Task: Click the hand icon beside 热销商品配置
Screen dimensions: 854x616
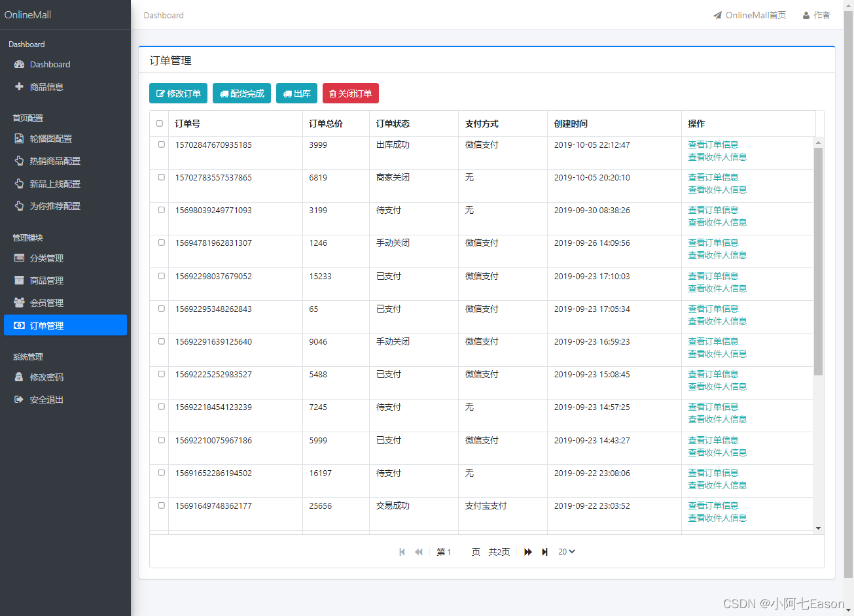Action: [19, 161]
